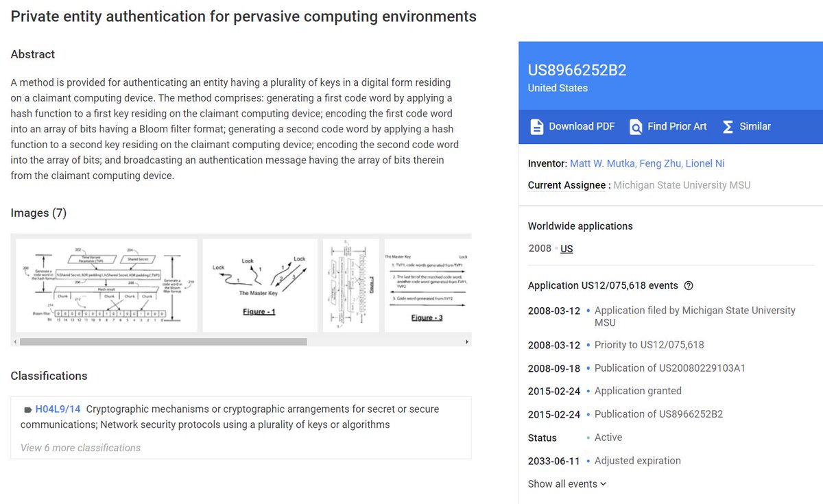Open the application events help question icon
The image size is (823, 504).
click(689, 286)
